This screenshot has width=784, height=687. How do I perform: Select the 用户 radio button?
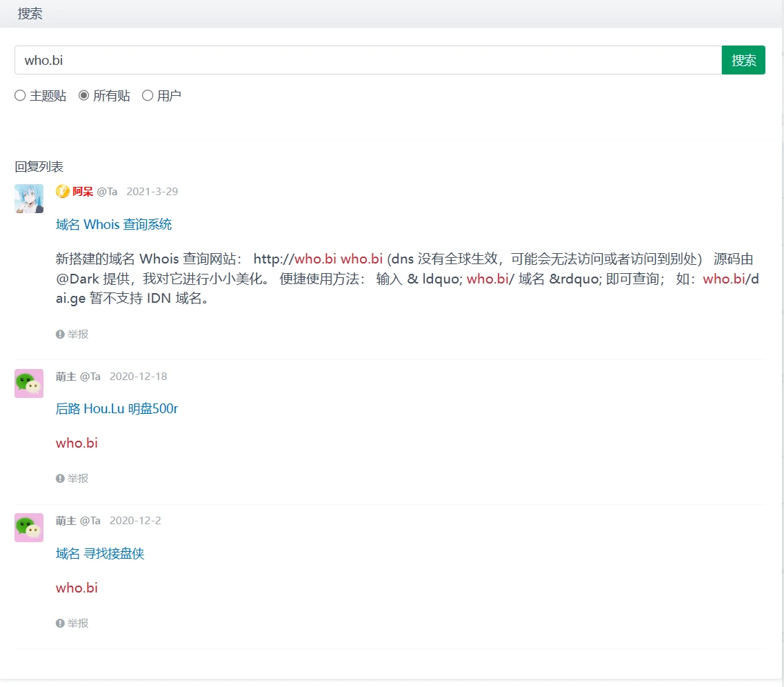(x=148, y=96)
